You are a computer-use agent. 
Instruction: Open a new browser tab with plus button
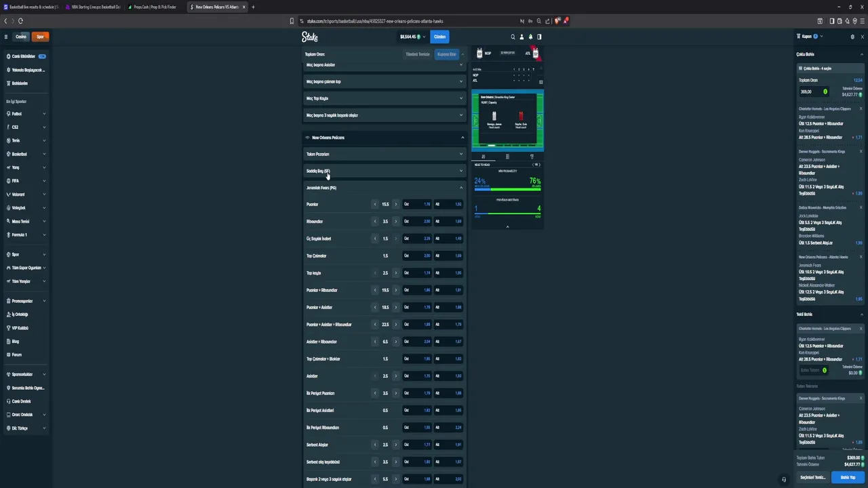point(253,7)
